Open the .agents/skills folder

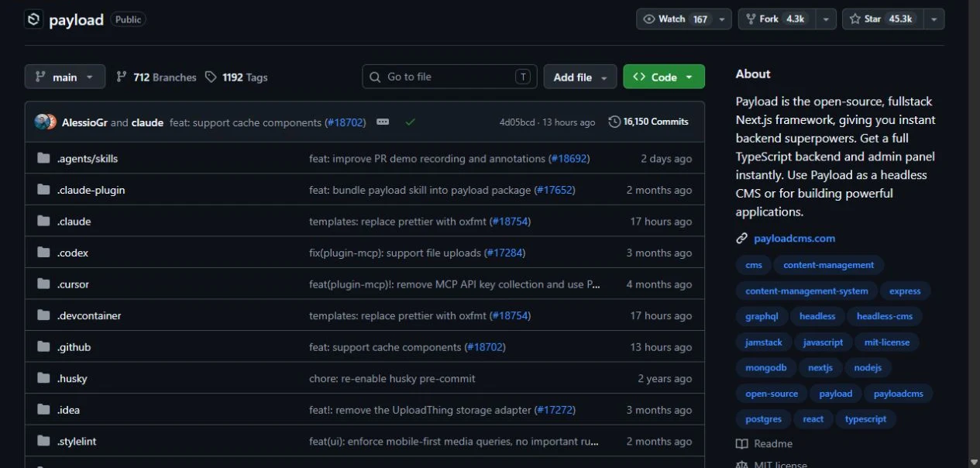click(88, 158)
